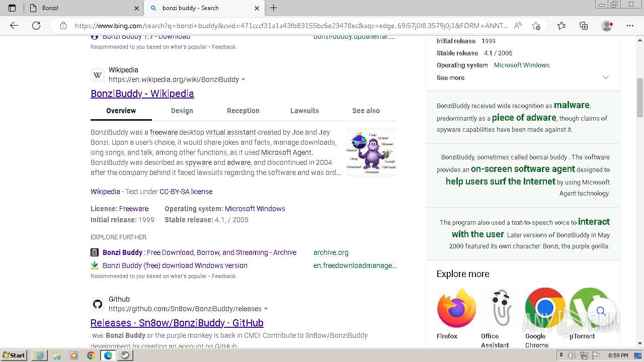Close the Bonzi! tab
The height and width of the screenshot is (362, 644).
click(x=136, y=8)
